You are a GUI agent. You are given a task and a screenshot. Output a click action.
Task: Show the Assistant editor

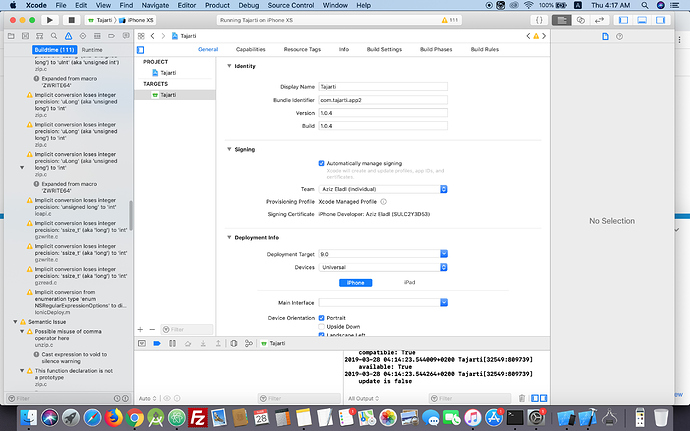tap(580, 20)
